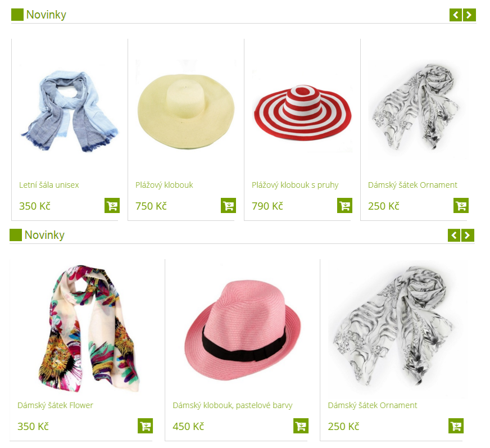View the colorful flower scarf image

(88, 328)
